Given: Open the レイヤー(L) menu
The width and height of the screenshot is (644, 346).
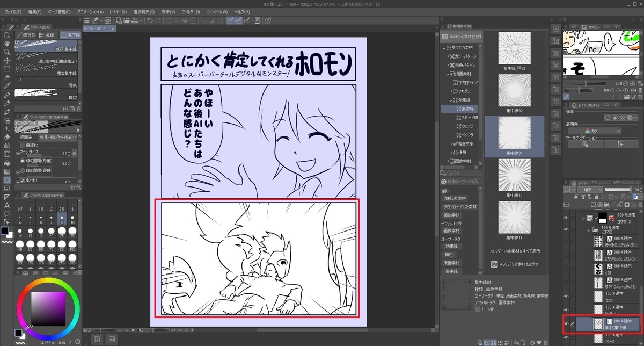Looking at the screenshot, I should coord(118,12).
